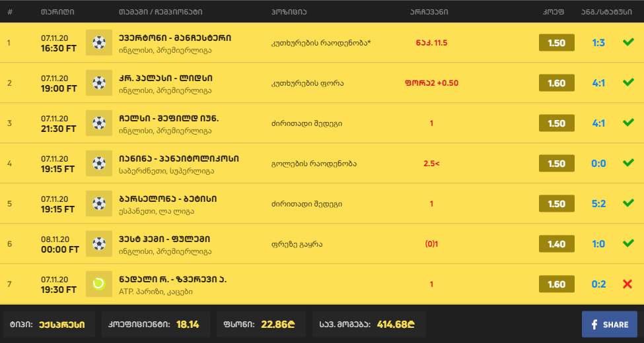Click the soccer ball icon for ბარსელონა - ბეტისი

point(99,204)
